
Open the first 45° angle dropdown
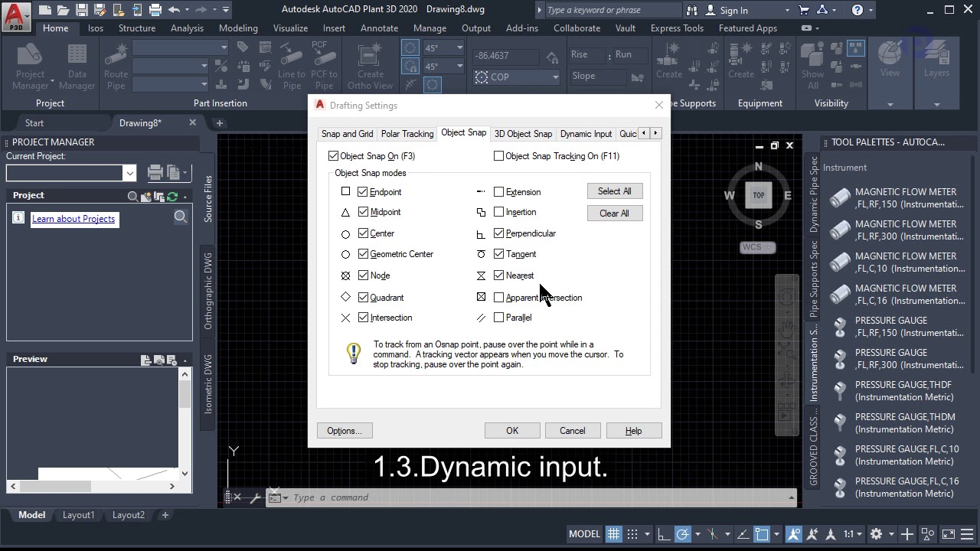click(x=459, y=47)
